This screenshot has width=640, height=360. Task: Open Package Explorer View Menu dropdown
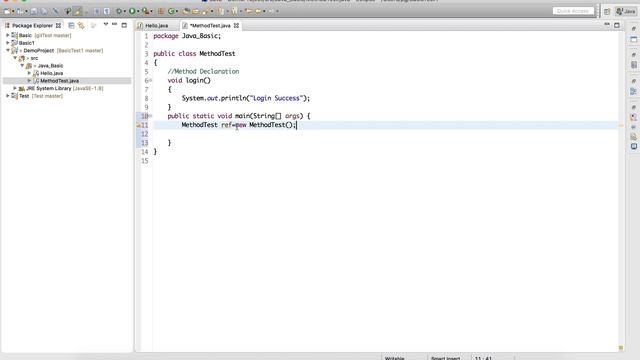106,25
